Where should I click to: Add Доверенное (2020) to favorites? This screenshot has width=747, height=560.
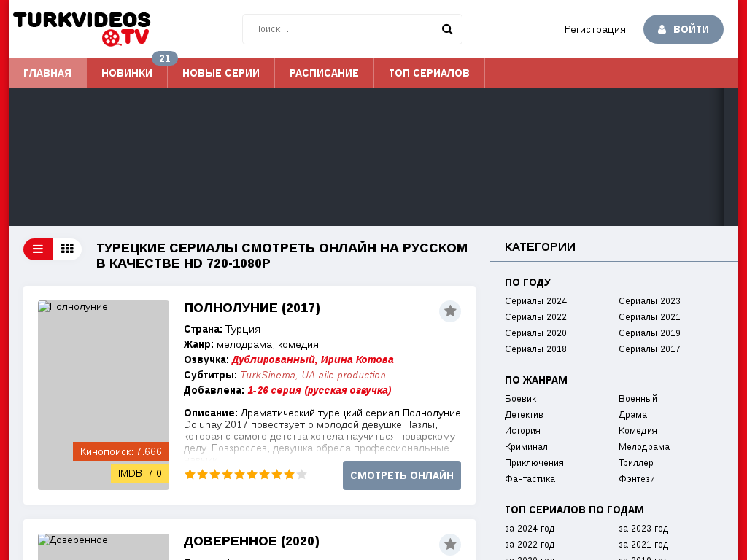point(450,545)
